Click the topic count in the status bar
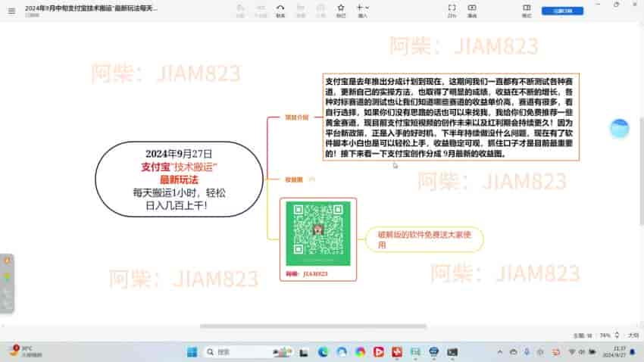Image resolution: width=644 pixels, height=362 pixels. point(583,335)
